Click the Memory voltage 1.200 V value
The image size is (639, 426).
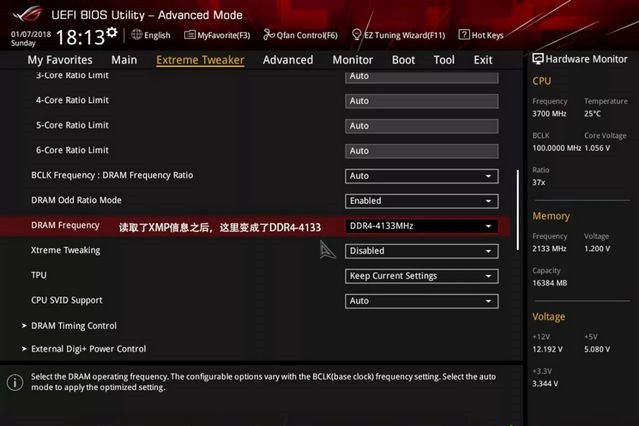(597, 249)
